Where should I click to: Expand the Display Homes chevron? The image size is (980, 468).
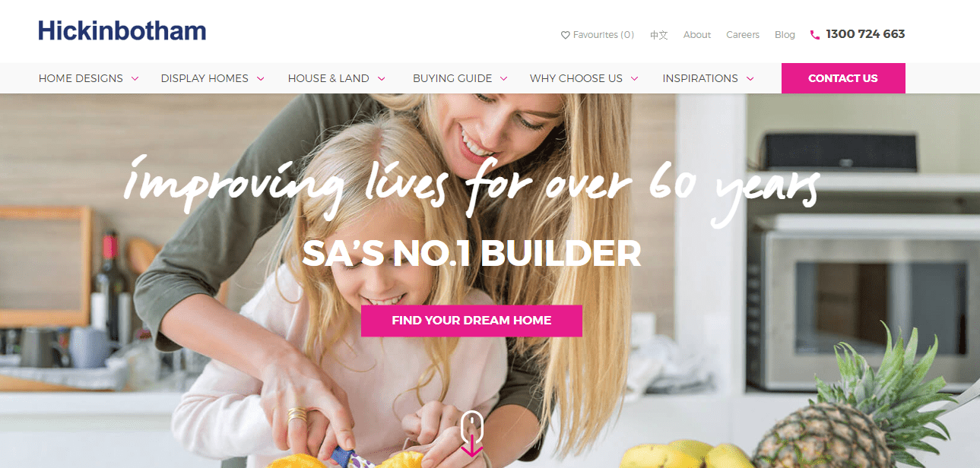(260, 78)
